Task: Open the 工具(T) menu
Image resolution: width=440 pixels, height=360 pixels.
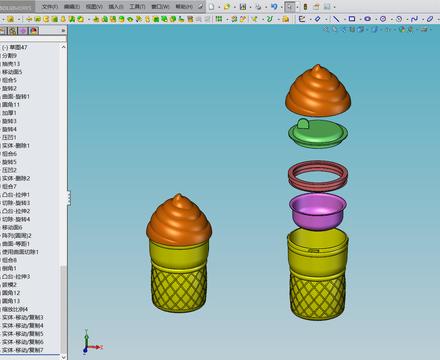Action: click(x=137, y=6)
